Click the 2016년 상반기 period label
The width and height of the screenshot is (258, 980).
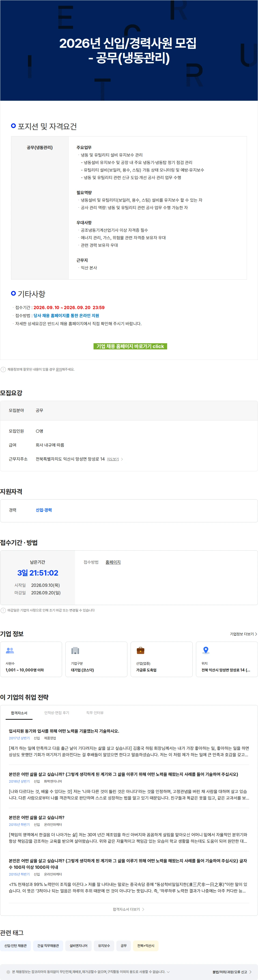click(x=19, y=781)
